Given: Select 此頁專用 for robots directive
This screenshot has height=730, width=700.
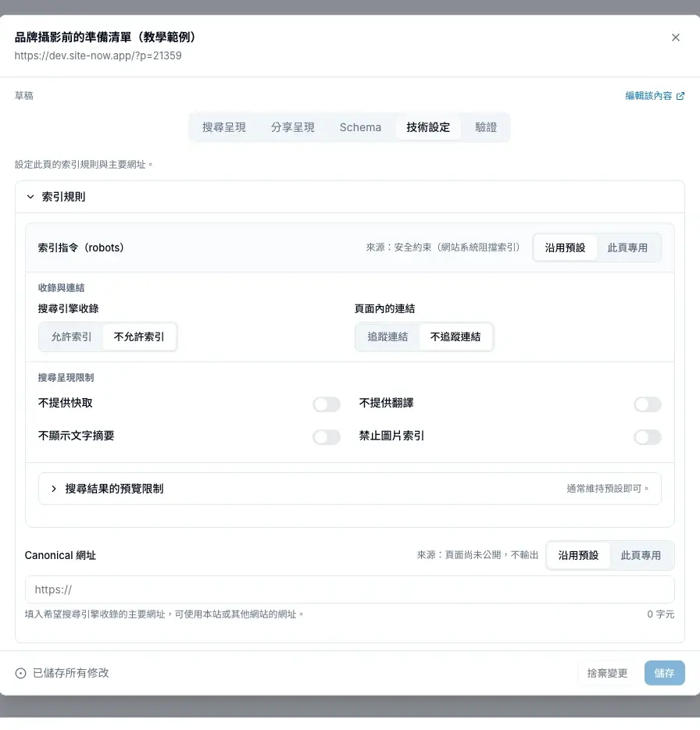Looking at the screenshot, I should point(627,247).
